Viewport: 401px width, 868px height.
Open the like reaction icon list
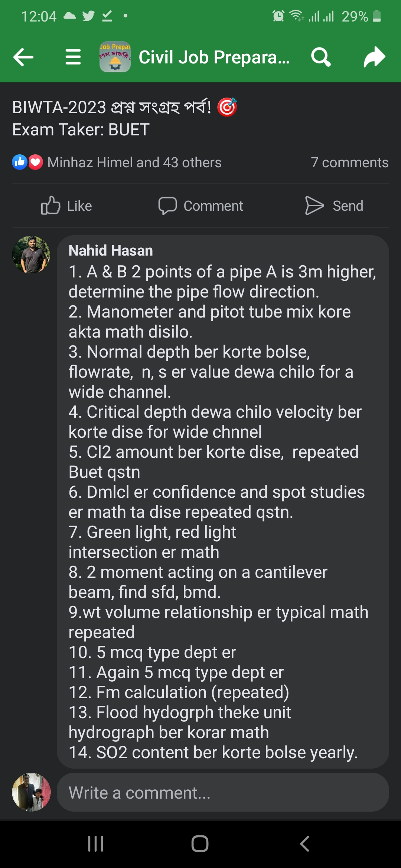19,162
